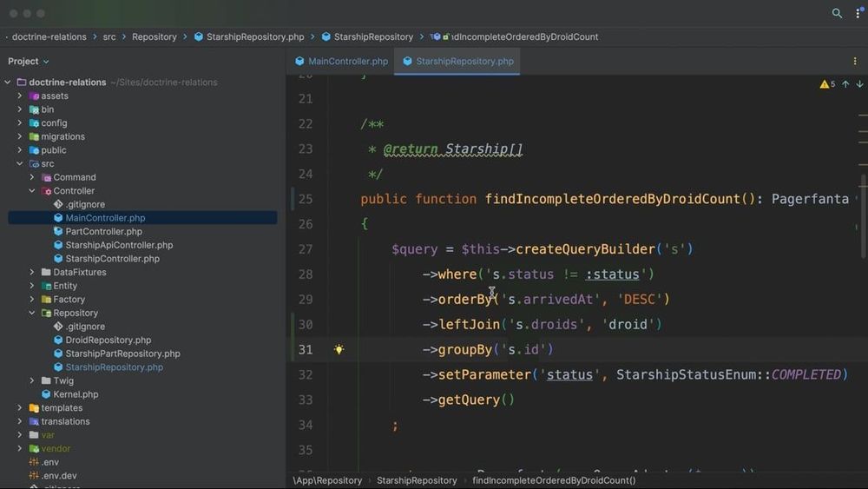Open the search everywhere magnifier icon
The height and width of the screenshot is (489, 868).
pyautogui.click(x=837, y=13)
